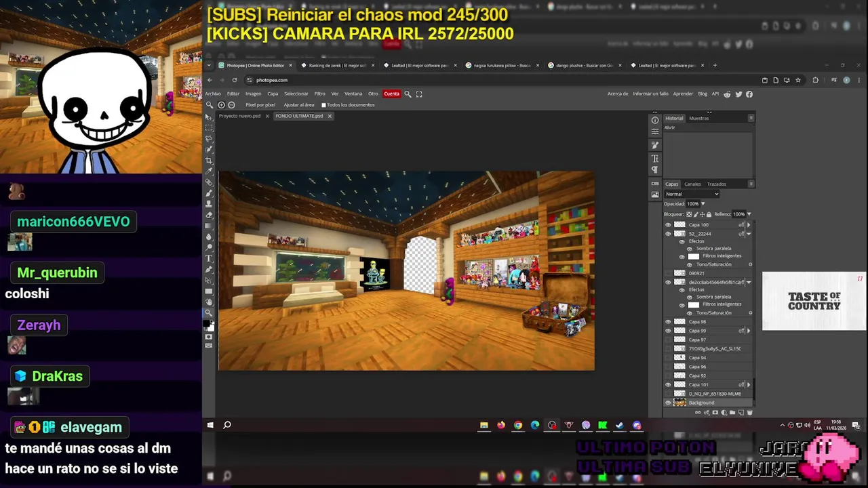The width and height of the screenshot is (868, 488).
Task: Switch to Proyecto nuevo.psd document tab
Action: 239,116
